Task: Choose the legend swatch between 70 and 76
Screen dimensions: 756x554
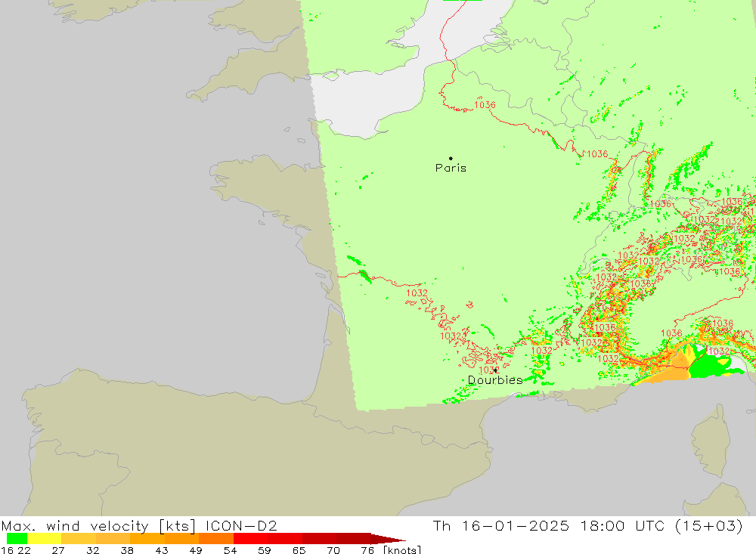Action: click(x=353, y=539)
